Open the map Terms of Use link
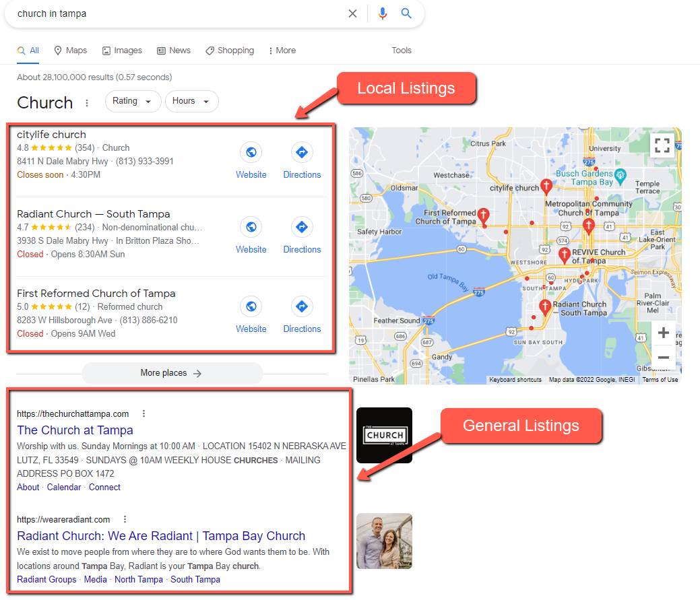The width and height of the screenshot is (700, 600). (660, 380)
